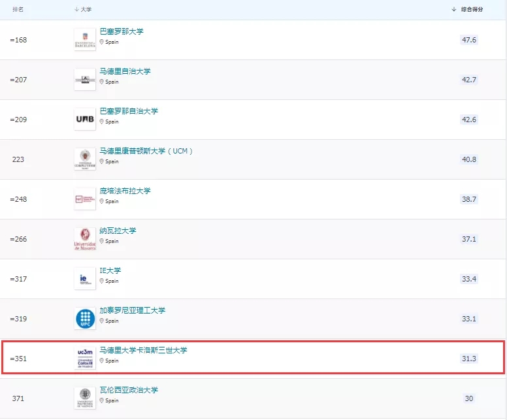Viewport: 507px width, 420px height.
Task: Open the UAB logo thumbnail
Action: coord(85,120)
